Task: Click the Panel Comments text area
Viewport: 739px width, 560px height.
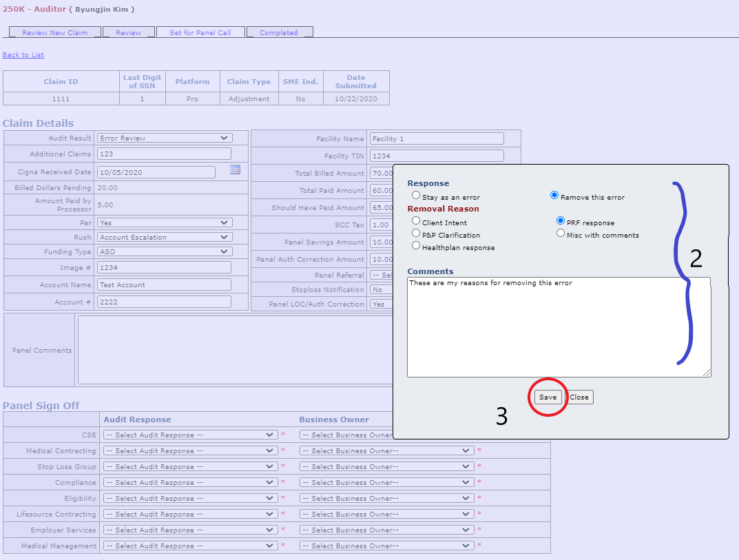Action: tap(236, 350)
